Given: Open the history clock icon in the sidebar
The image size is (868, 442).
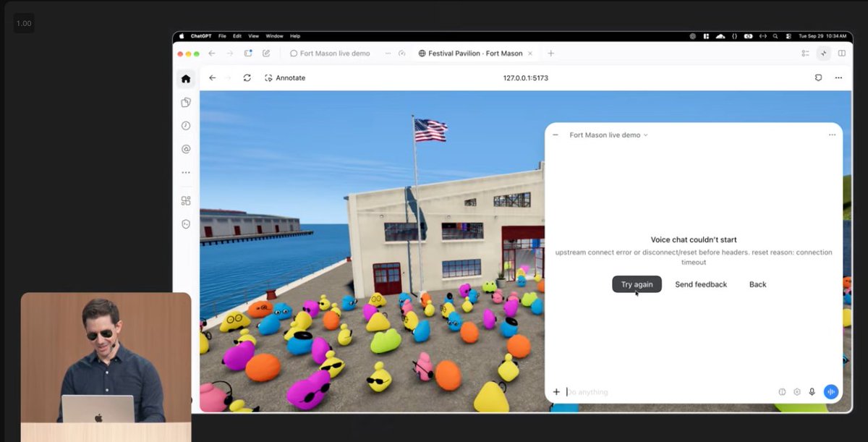Looking at the screenshot, I should pos(186,126).
